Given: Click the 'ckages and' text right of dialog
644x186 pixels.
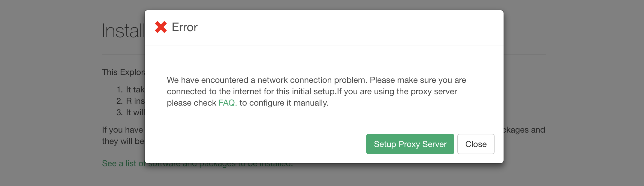Looking at the screenshot, I should (524, 130).
